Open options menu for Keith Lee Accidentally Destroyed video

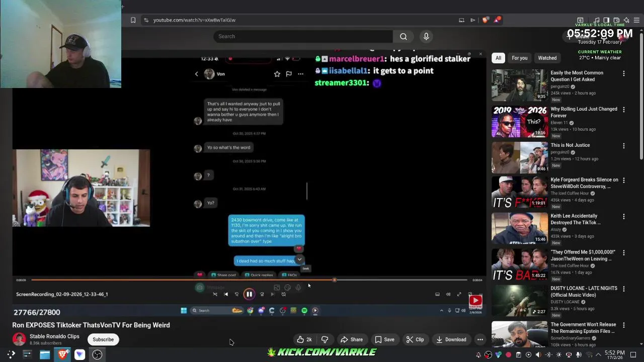point(624,216)
